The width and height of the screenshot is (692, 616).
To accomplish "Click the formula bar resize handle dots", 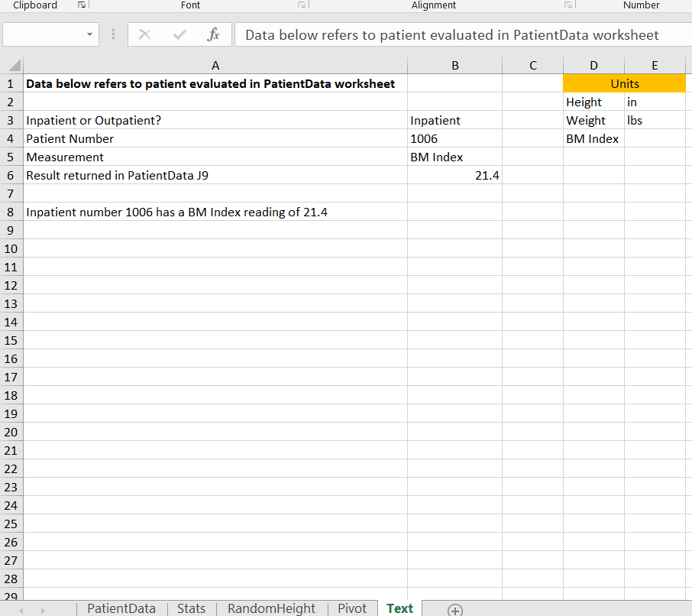I will click(x=113, y=34).
